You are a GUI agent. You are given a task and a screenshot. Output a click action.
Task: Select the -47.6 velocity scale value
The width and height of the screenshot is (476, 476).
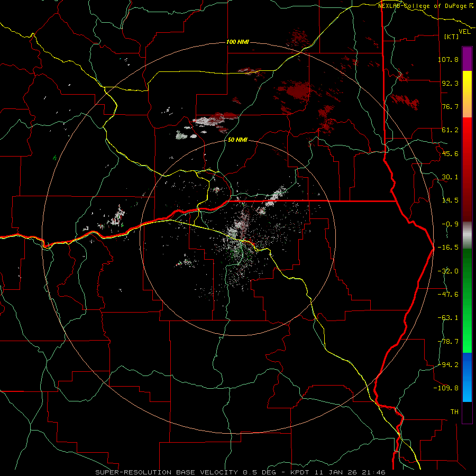click(x=448, y=295)
